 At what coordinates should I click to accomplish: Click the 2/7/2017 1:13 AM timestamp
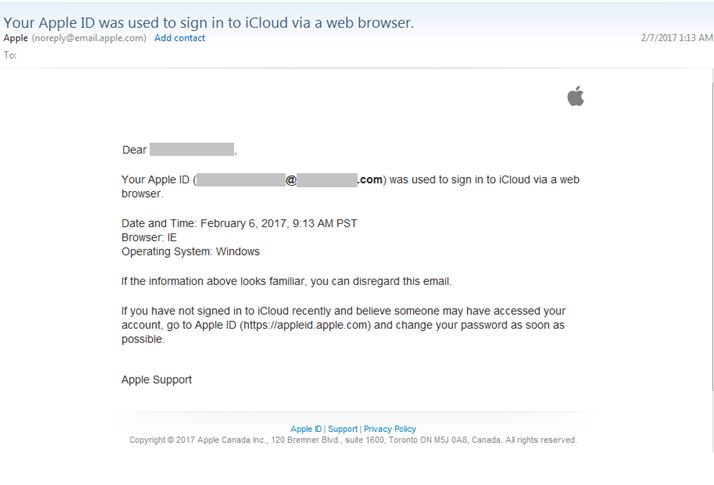676,38
